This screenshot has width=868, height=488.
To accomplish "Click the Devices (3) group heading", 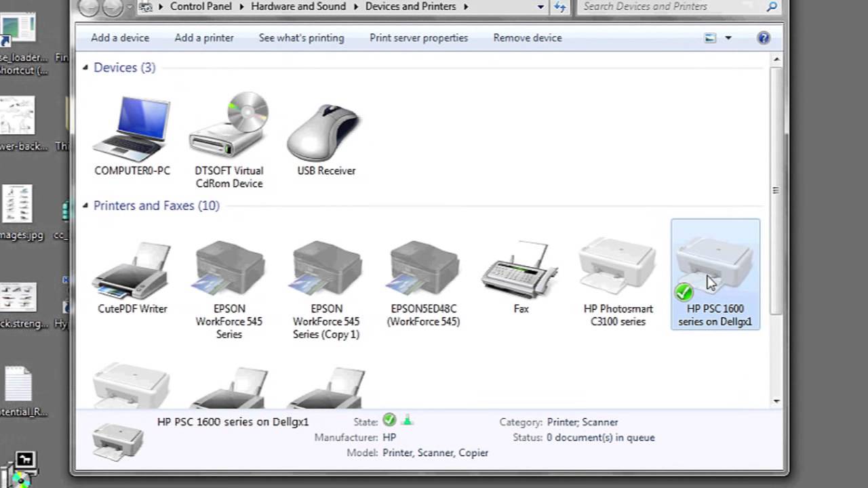I will 124,67.
